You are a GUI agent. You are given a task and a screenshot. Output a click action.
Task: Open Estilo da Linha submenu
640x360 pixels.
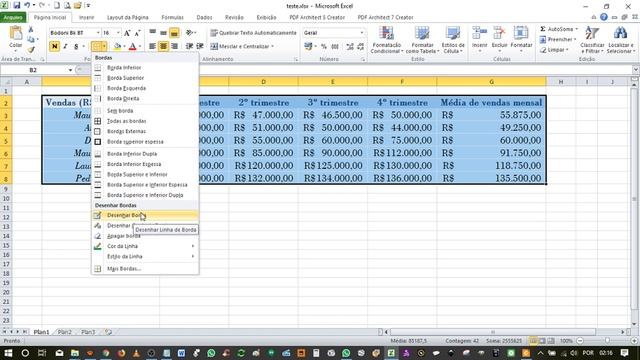[145, 256]
